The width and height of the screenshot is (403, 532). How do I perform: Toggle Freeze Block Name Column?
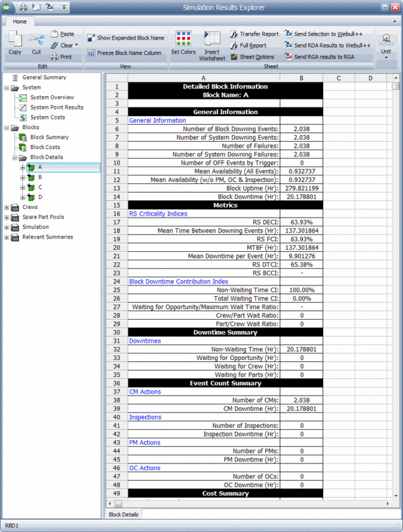point(91,53)
